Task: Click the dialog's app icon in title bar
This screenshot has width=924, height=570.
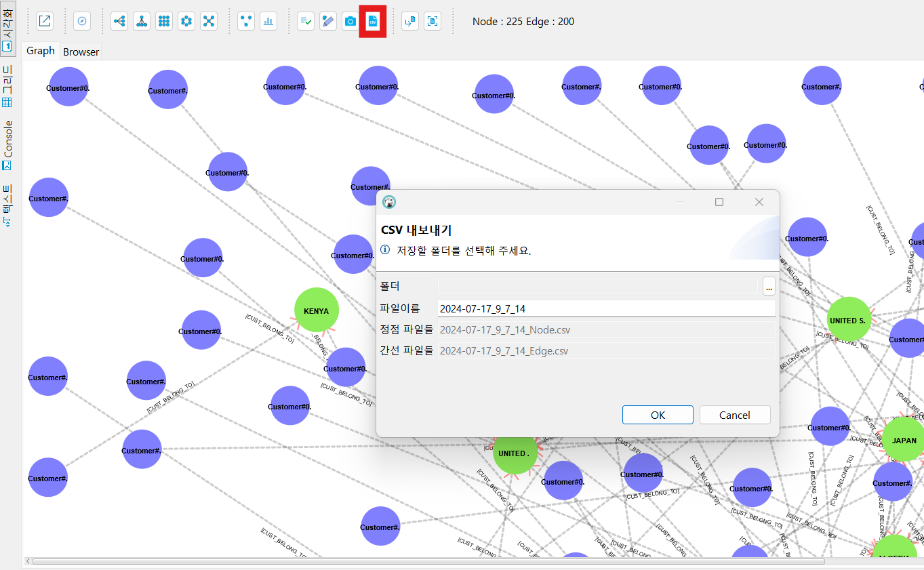Action: (x=389, y=202)
